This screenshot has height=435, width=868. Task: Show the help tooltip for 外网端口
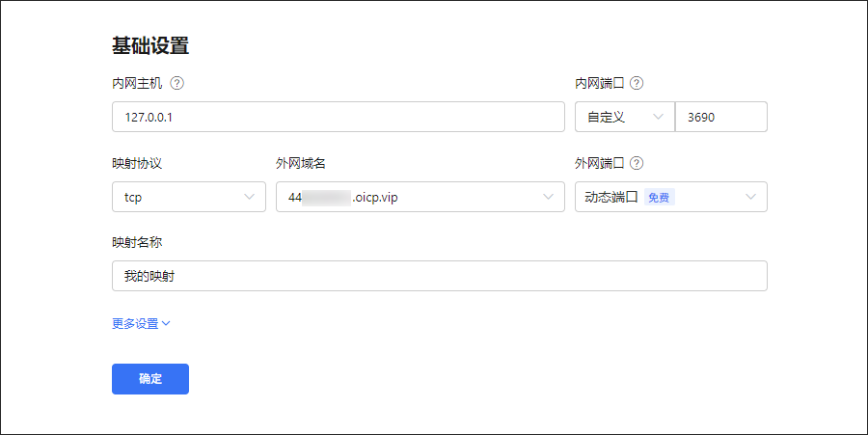[637, 163]
